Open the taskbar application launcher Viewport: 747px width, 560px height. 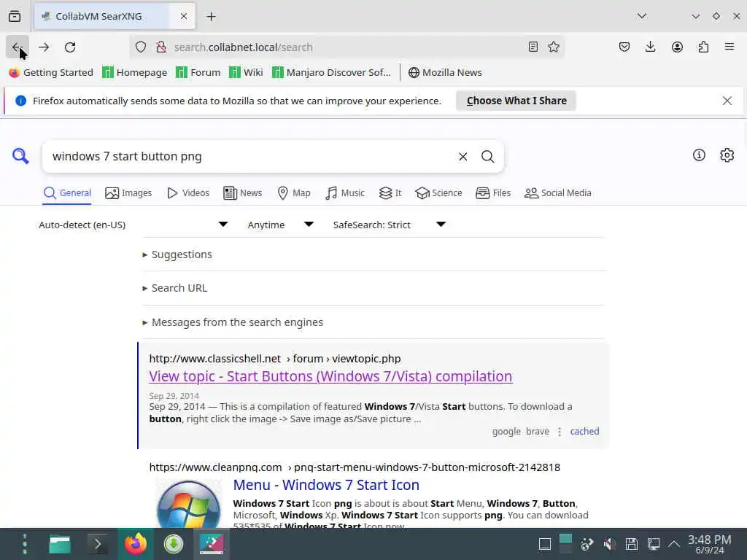(x=25, y=544)
